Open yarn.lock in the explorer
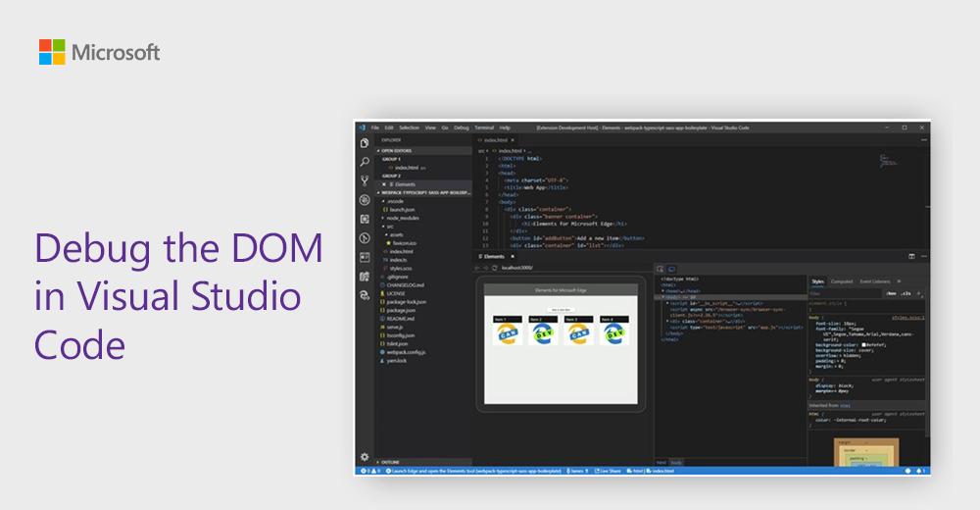The width and height of the screenshot is (980, 510). tap(395, 361)
